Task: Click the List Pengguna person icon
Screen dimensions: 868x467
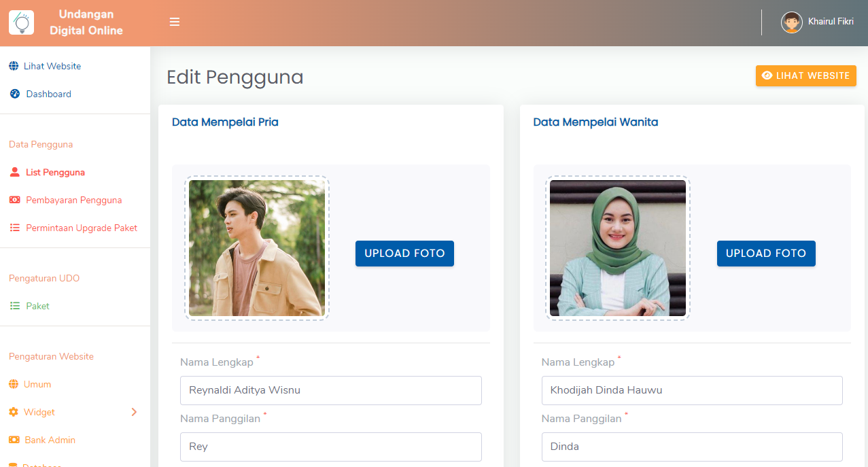Action: click(15, 172)
